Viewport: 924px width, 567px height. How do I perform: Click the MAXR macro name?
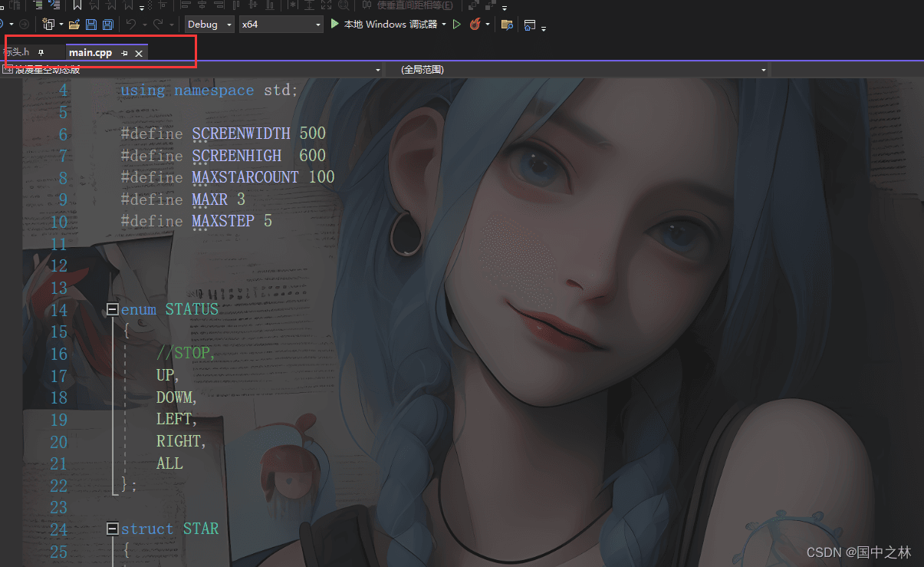[x=209, y=199]
